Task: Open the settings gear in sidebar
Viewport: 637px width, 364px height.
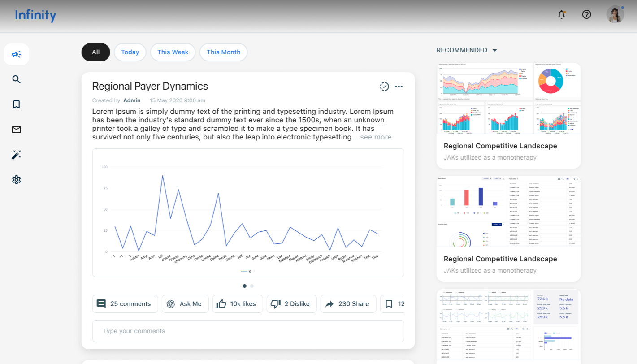Action: point(17,180)
